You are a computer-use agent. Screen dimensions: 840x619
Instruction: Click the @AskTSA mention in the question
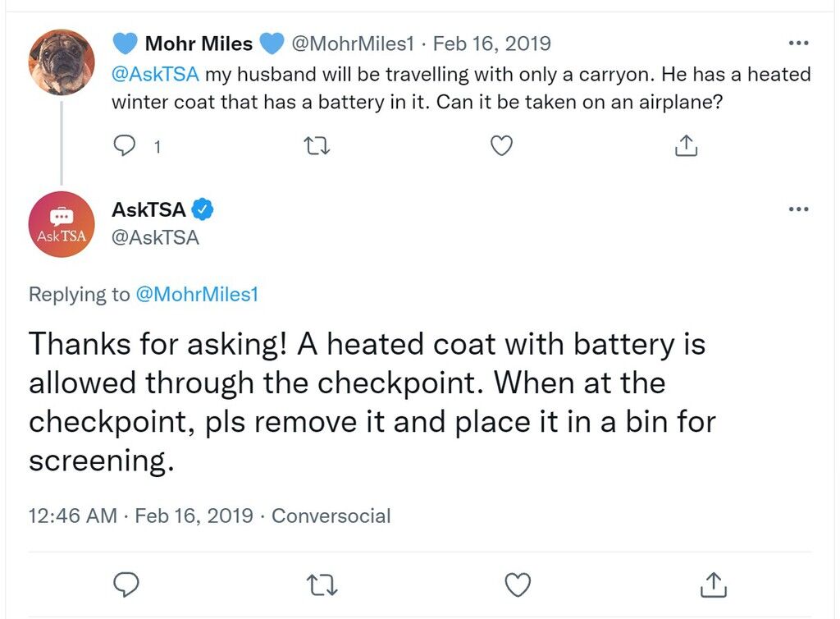pos(155,74)
